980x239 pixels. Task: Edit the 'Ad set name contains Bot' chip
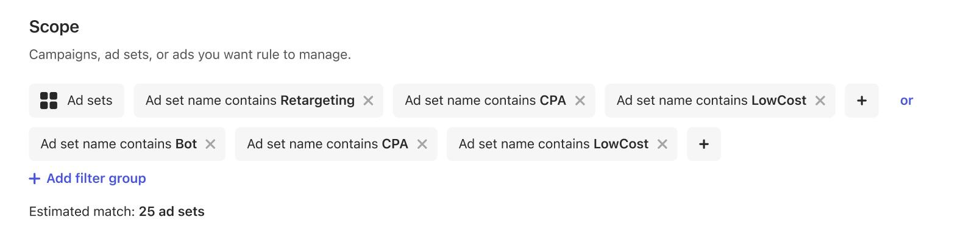[119, 144]
